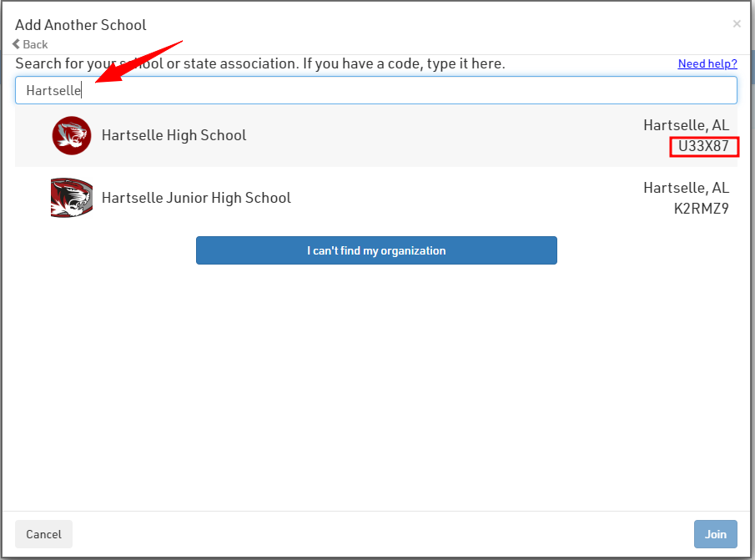Go back using the Back link

[35, 44]
